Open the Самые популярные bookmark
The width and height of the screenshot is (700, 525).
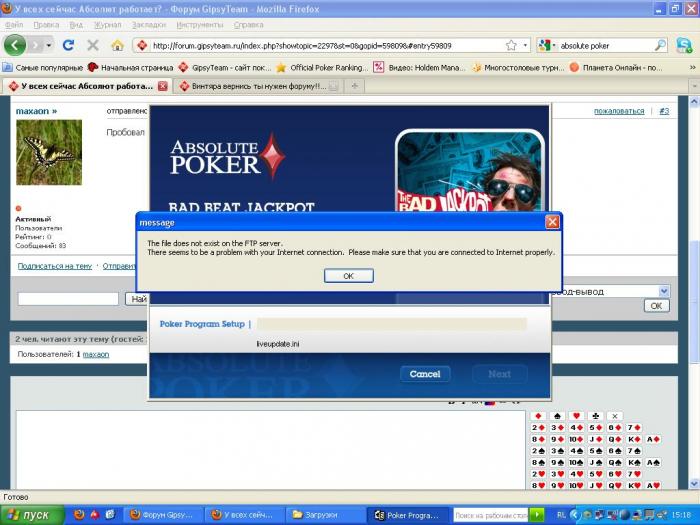pos(43,67)
